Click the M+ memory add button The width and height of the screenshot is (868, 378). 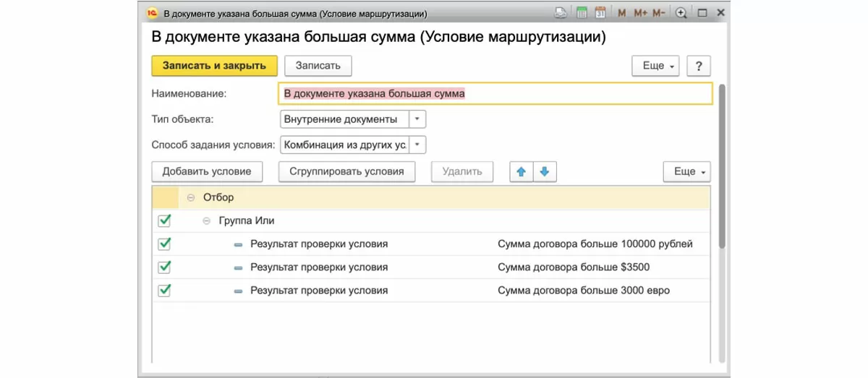tap(640, 13)
